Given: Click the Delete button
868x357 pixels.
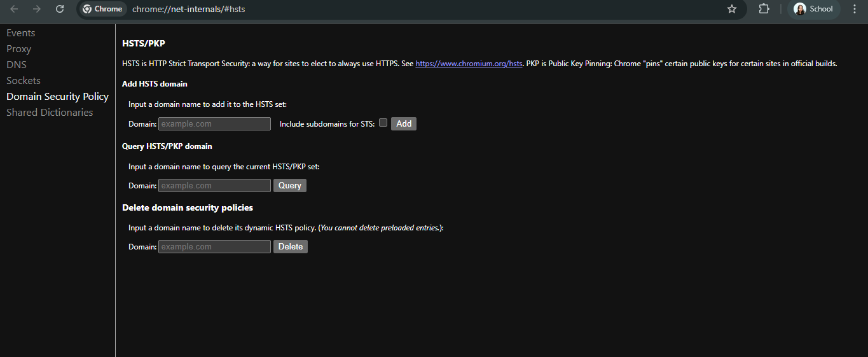Looking at the screenshot, I should (x=291, y=247).
